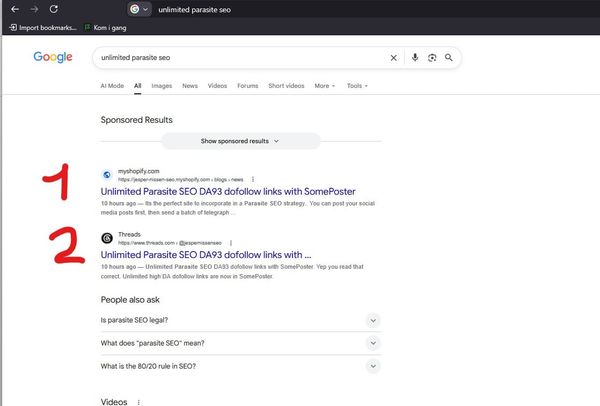Open the myshopify.com result URL line
This screenshot has height=406, width=600.
(180, 179)
